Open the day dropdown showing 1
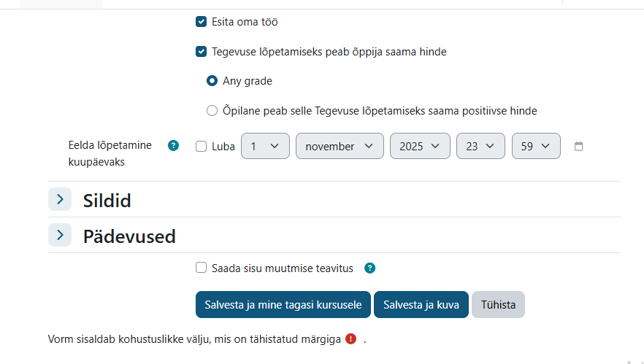Viewport: 644px width, 364px height. click(265, 146)
